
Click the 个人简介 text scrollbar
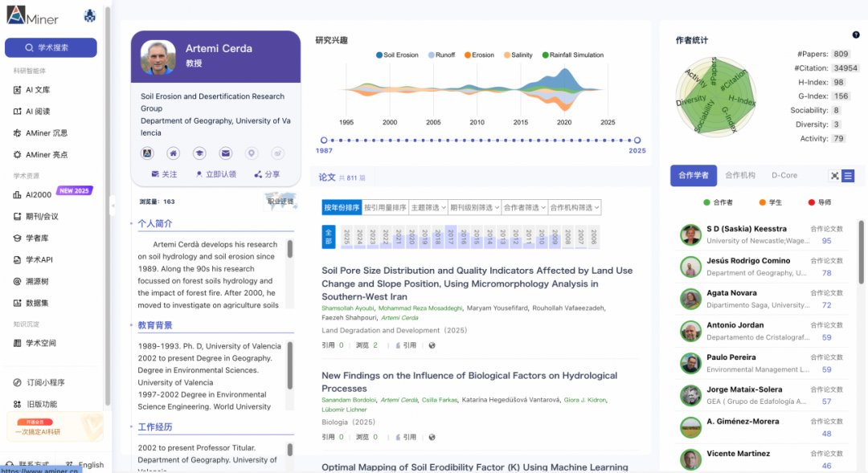click(x=289, y=248)
